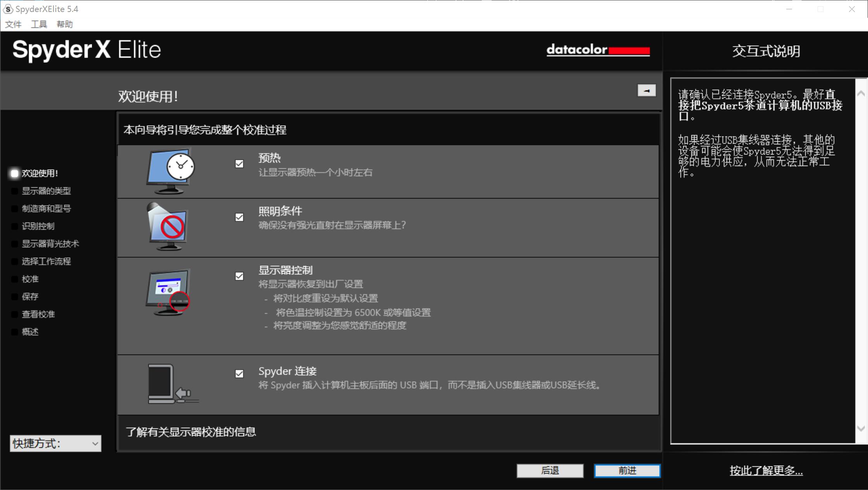Image resolution: width=868 pixels, height=490 pixels.
Task: Click text 将亮度调整为您感觉舒适的程度
Action: click(340, 326)
